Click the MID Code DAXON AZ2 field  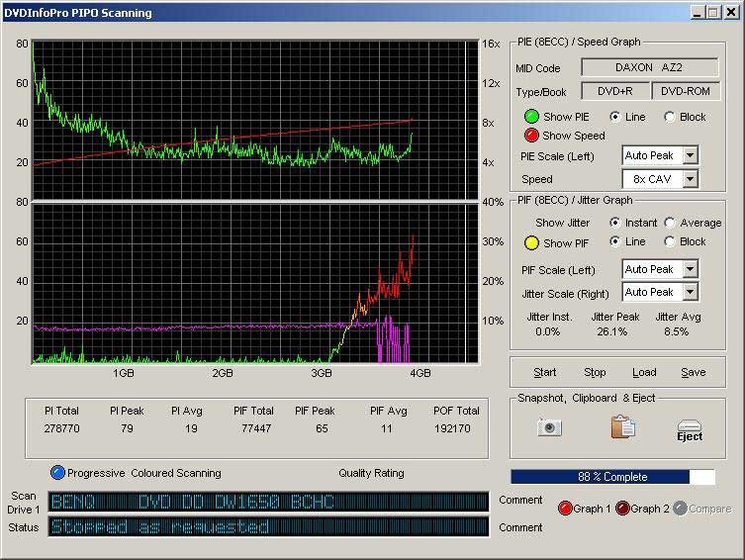649,67
